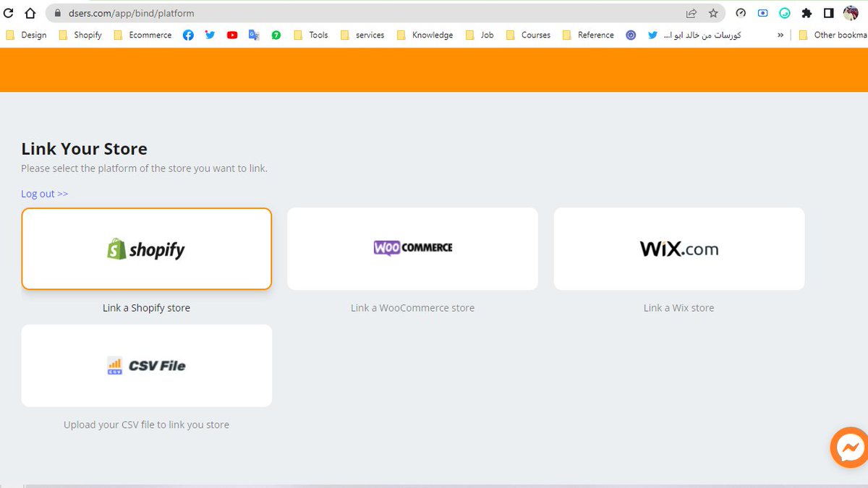This screenshot has width=868, height=488.
Task: Open the Messenger chat bubble
Action: 849,448
